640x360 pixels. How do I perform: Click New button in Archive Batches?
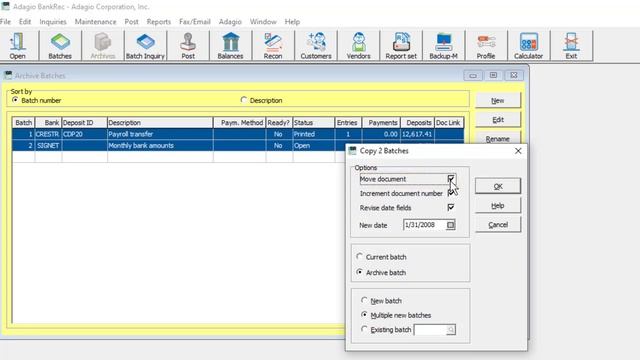coord(498,100)
